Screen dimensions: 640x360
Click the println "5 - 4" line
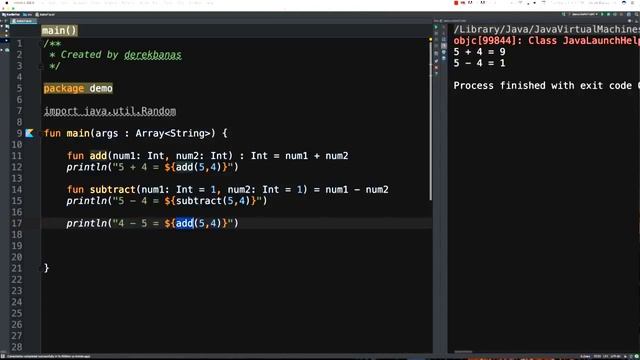[167, 201]
